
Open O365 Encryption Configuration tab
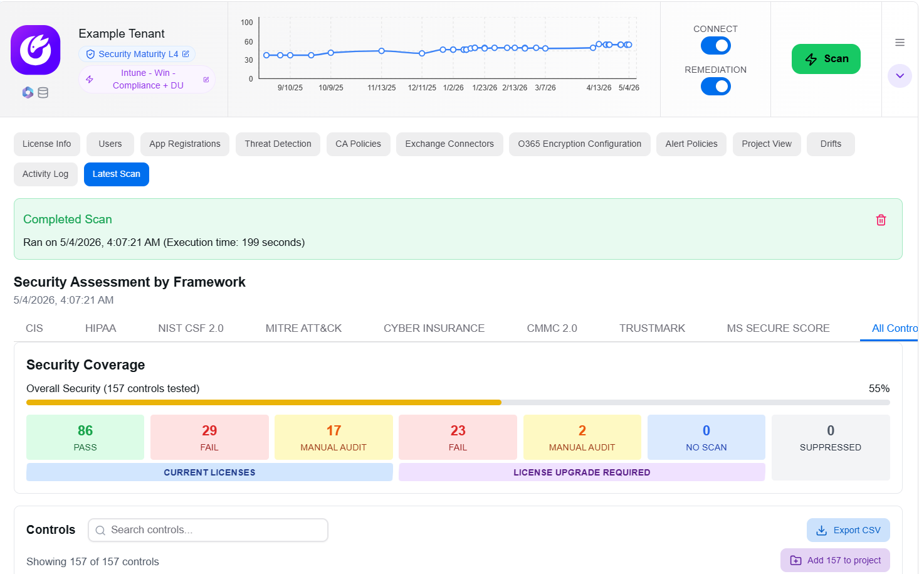[580, 144]
